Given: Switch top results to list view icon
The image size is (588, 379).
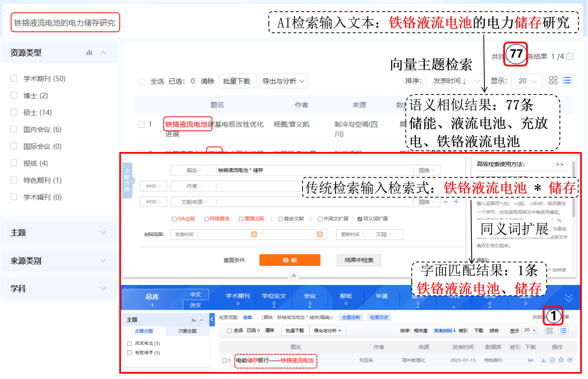Looking at the screenshot, I should 567,81.
